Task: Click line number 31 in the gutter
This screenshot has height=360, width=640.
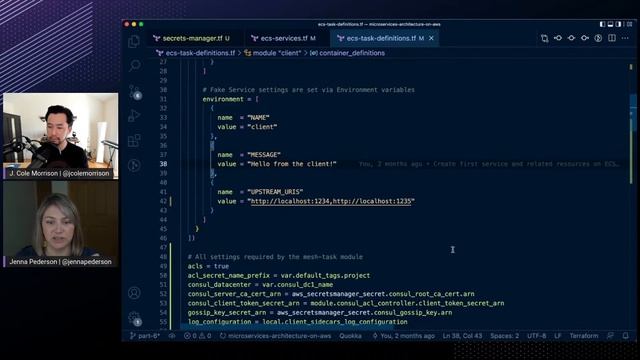Action: click(x=163, y=99)
